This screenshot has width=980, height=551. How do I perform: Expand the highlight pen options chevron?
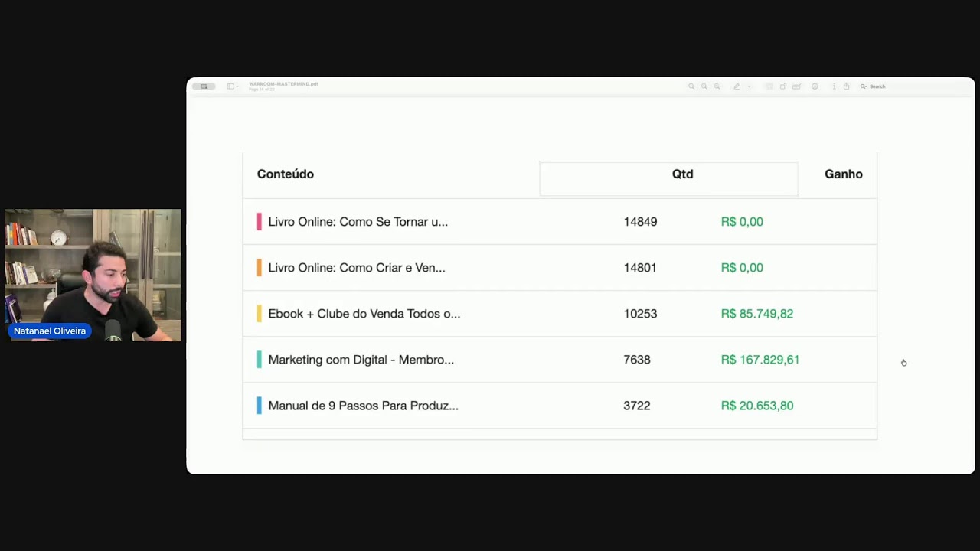[750, 86]
